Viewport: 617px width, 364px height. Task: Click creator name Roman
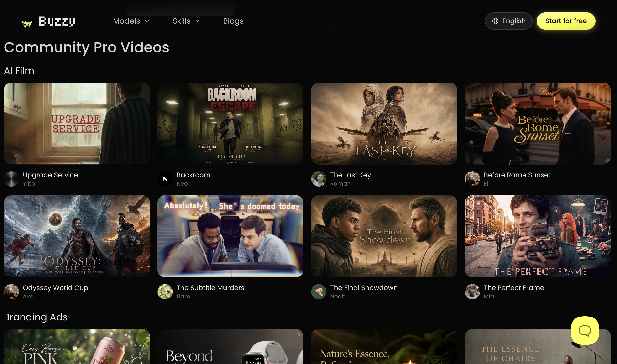(x=340, y=183)
